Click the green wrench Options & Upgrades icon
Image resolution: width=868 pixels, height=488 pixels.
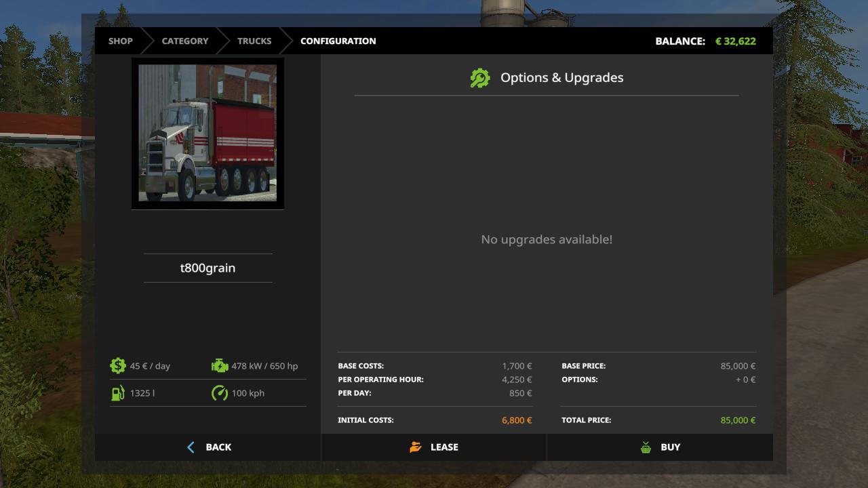click(480, 78)
